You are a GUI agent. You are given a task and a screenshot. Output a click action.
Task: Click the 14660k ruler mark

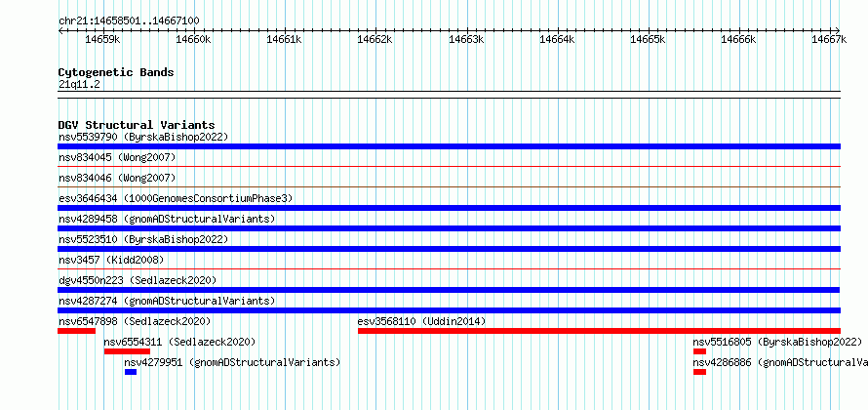click(194, 39)
